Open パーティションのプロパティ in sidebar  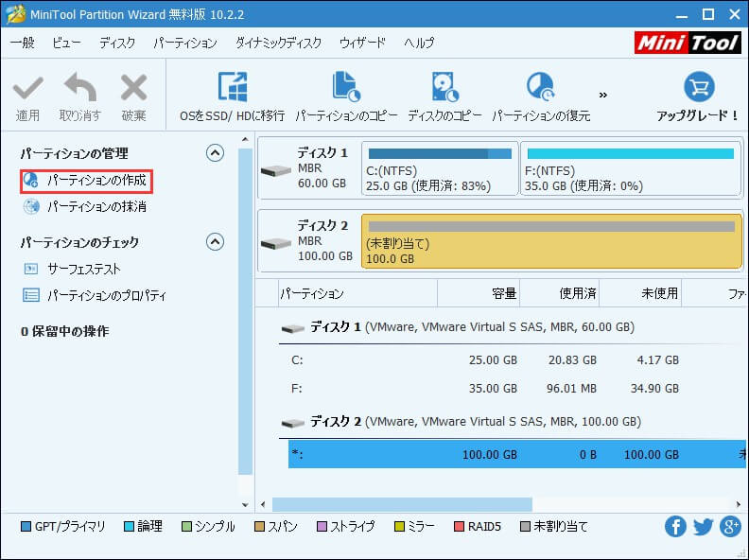[x=95, y=295]
